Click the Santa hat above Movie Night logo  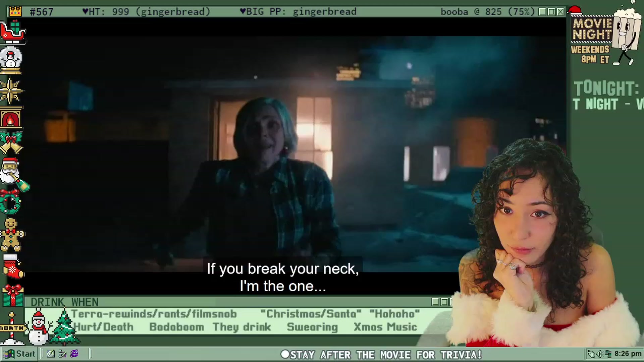click(575, 10)
